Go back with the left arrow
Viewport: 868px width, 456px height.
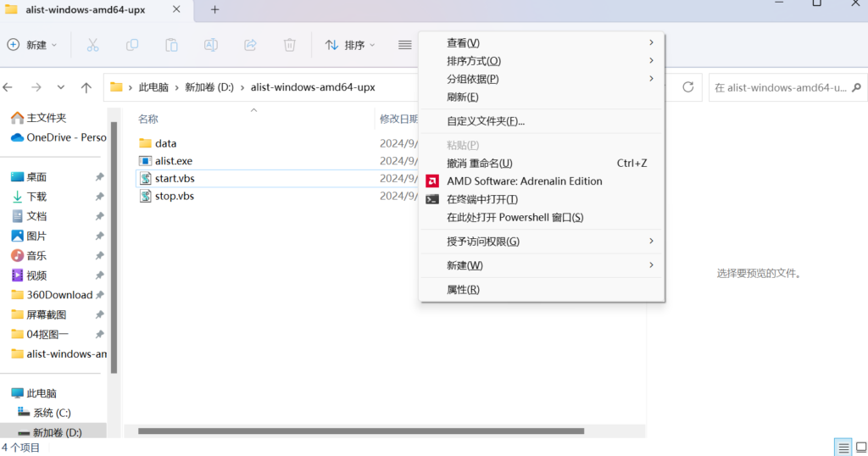click(x=8, y=87)
